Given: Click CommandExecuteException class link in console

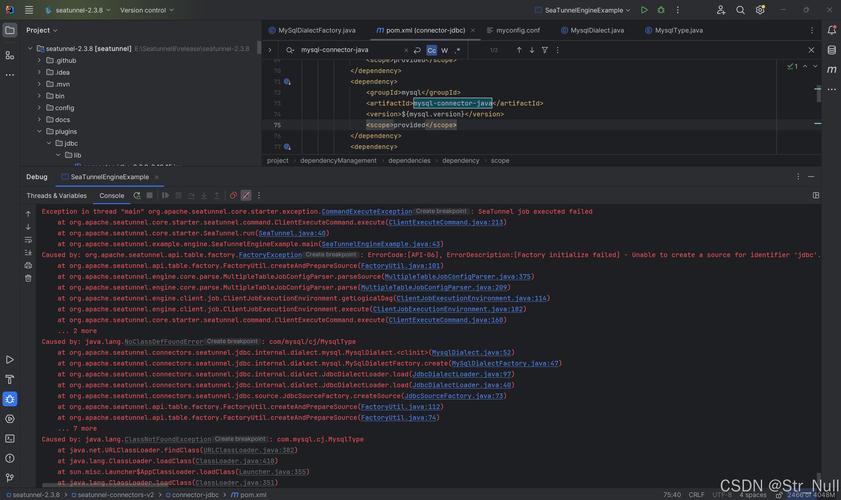Looking at the screenshot, I should point(367,212).
